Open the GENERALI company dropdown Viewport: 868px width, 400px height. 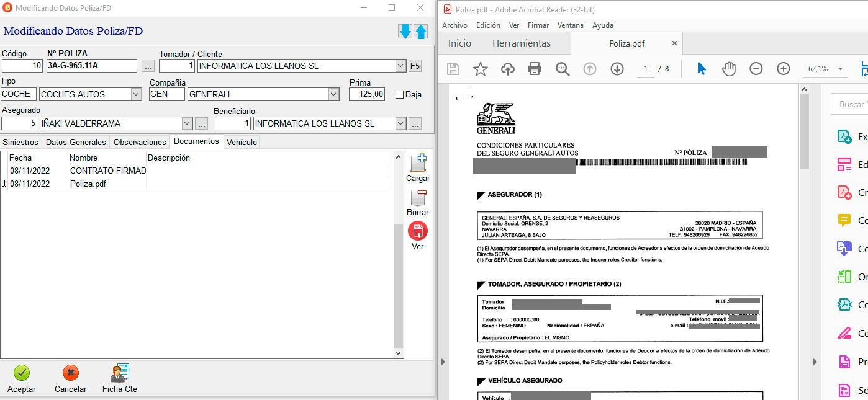tap(334, 94)
